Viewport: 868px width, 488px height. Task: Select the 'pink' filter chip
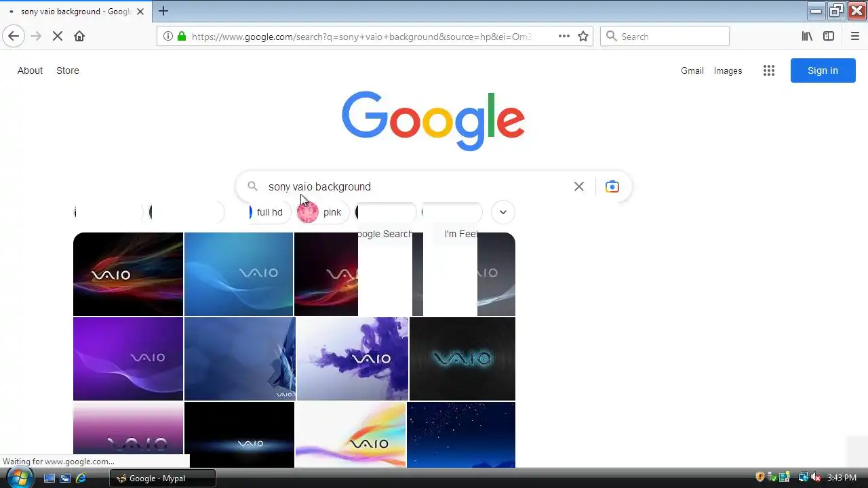[x=322, y=212]
